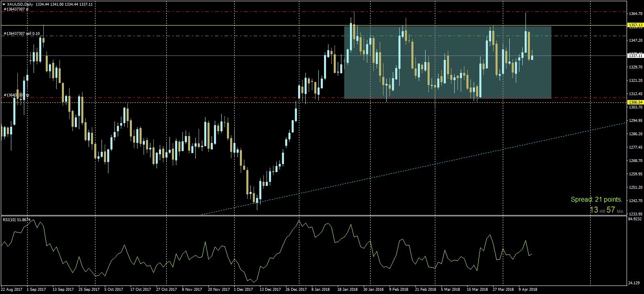Click the white triangle beside XAUUSD,Daily
The image size is (644, 294).
pos(4,4)
